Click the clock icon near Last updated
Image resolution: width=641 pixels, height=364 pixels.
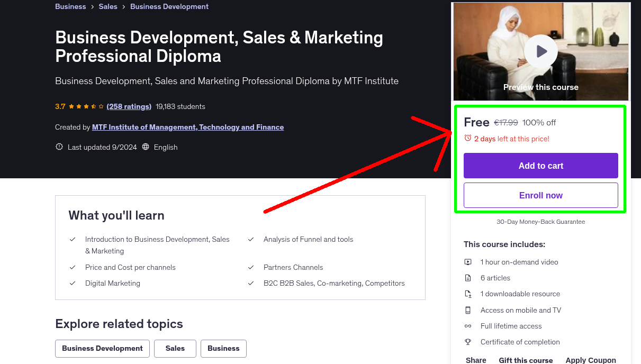click(59, 147)
